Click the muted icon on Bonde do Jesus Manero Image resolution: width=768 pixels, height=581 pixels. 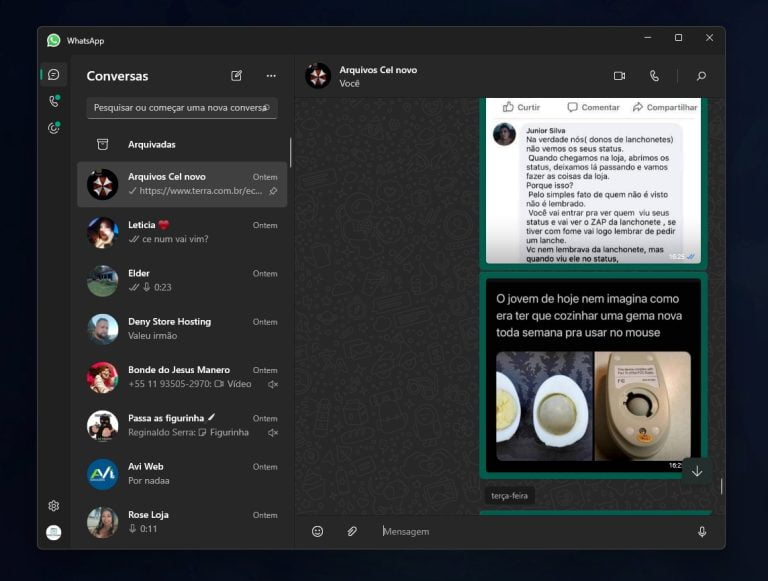[x=273, y=385]
